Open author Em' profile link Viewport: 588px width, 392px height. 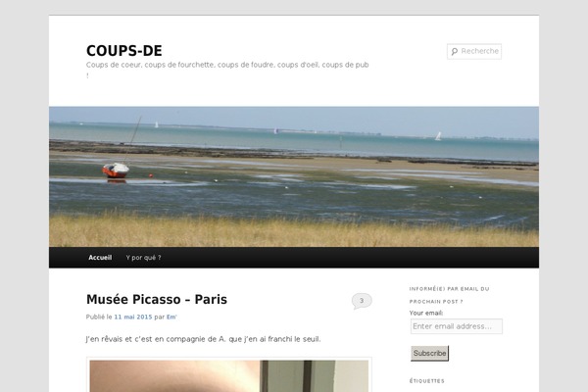171,317
